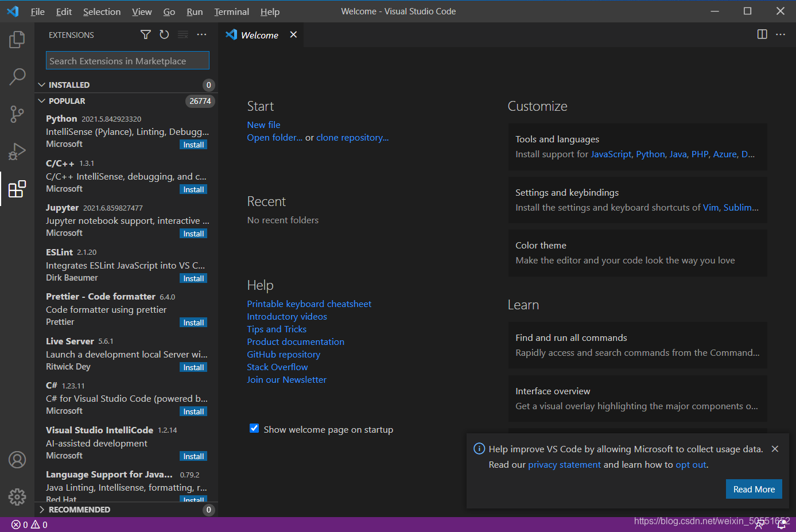
Task: Click the JavaScript language support link
Action: pos(611,154)
